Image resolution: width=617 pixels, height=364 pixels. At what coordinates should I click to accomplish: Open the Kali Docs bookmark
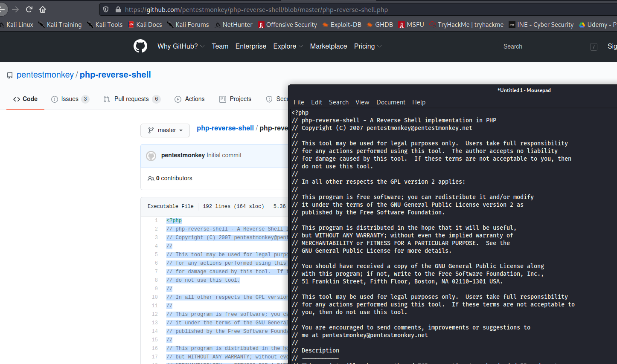pyautogui.click(x=145, y=25)
